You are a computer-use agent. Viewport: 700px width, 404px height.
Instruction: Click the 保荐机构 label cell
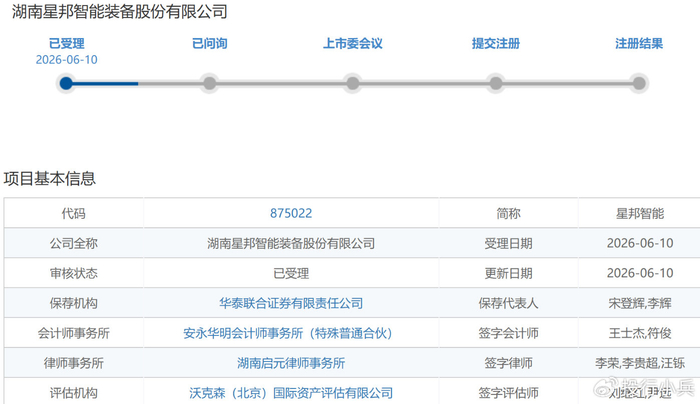(74, 303)
